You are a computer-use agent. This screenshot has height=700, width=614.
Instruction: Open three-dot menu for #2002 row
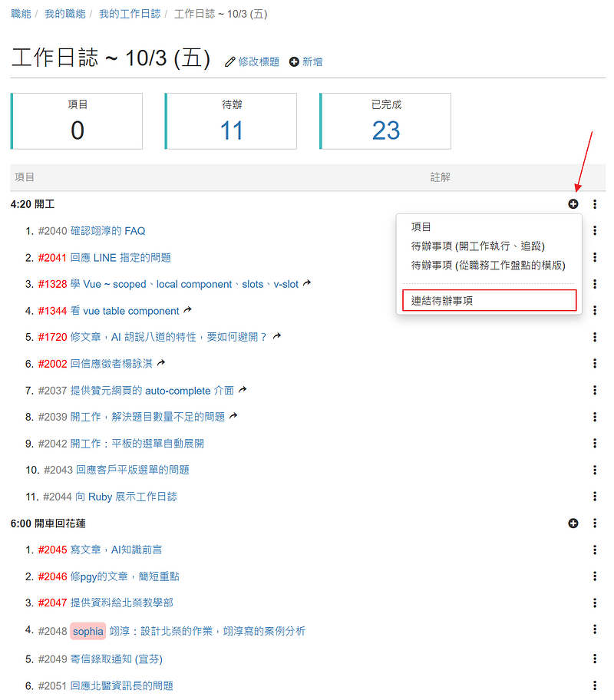coord(595,364)
